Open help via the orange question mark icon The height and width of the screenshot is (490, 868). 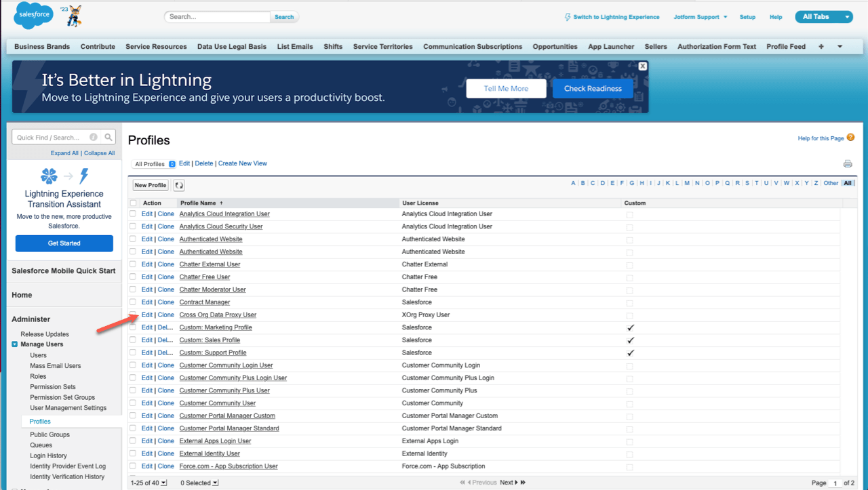(850, 138)
